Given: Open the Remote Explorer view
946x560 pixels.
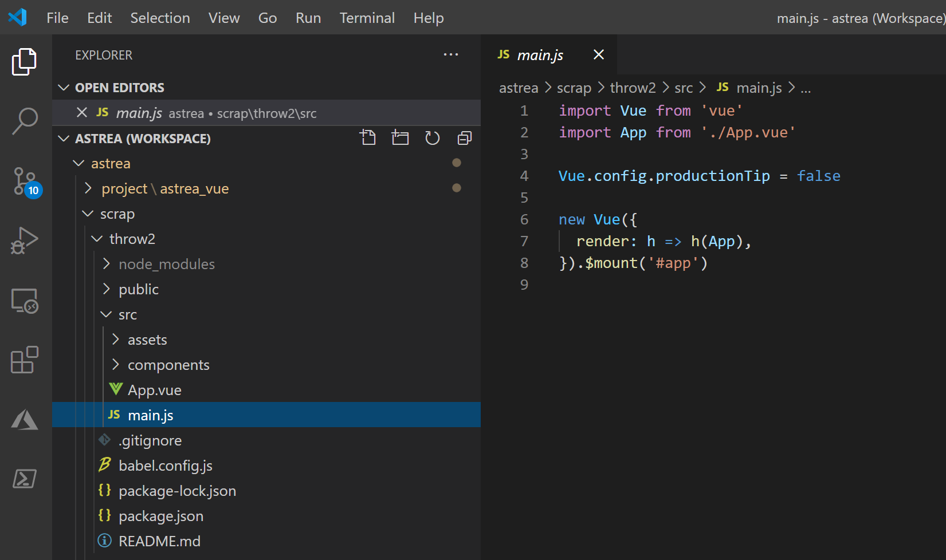Looking at the screenshot, I should tap(25, 301).
